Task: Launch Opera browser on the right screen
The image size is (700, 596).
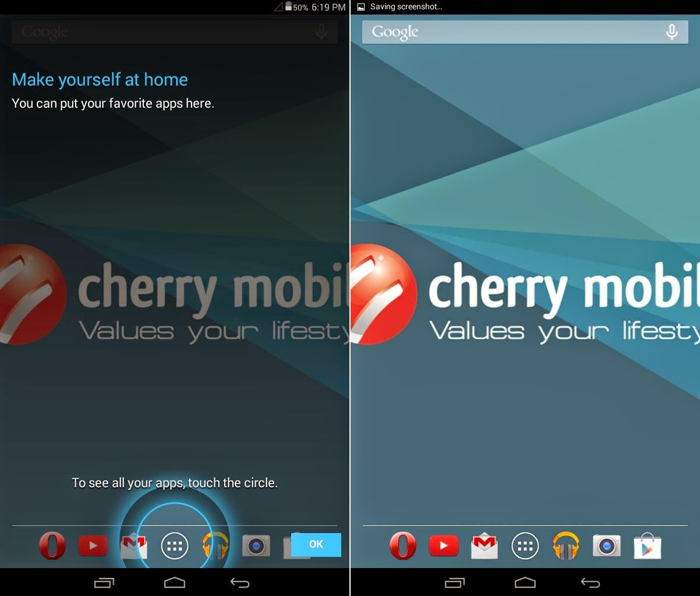Action: (403, 546)
